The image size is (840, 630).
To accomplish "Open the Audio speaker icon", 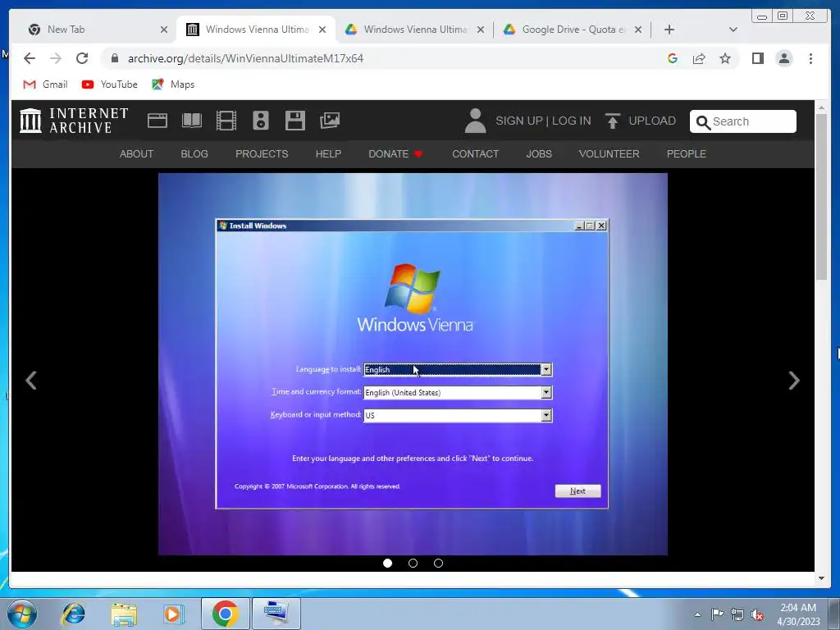I will pyautogui.click(x=260, y=121).
